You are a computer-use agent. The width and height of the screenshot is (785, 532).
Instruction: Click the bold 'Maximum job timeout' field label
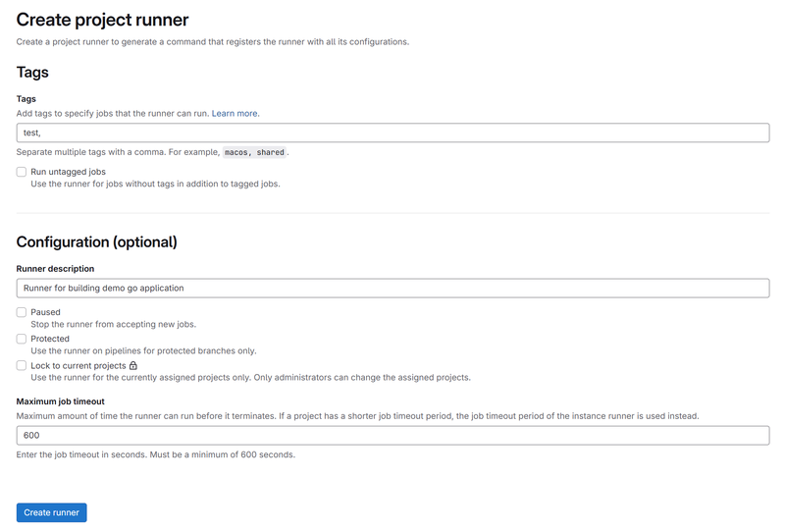pyautogui.click(x=61, y=400)
